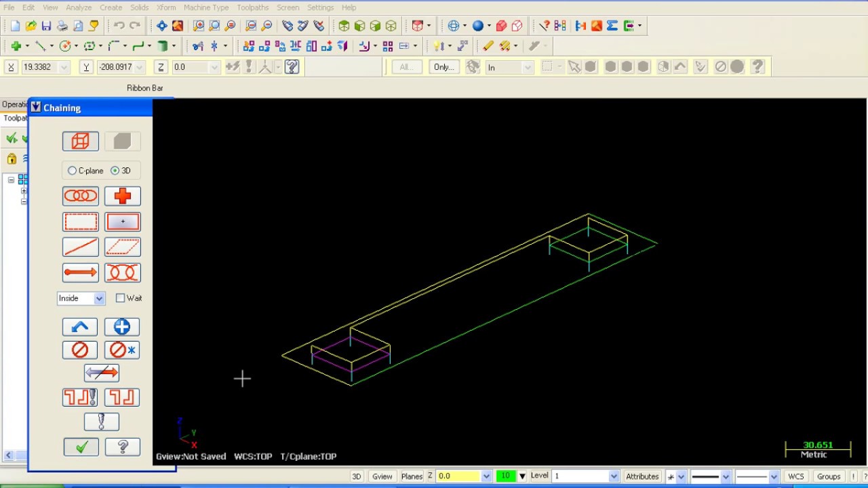Click the yellow pencil Delete entities icon
This screenshot has width=868, height=488.
(x=488, y=46)
